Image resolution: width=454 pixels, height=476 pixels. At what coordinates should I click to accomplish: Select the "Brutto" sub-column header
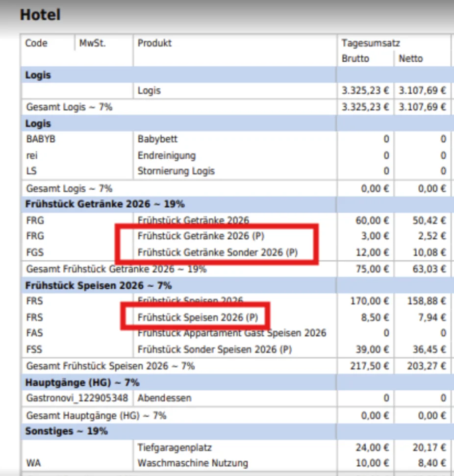tap(355, 58)
